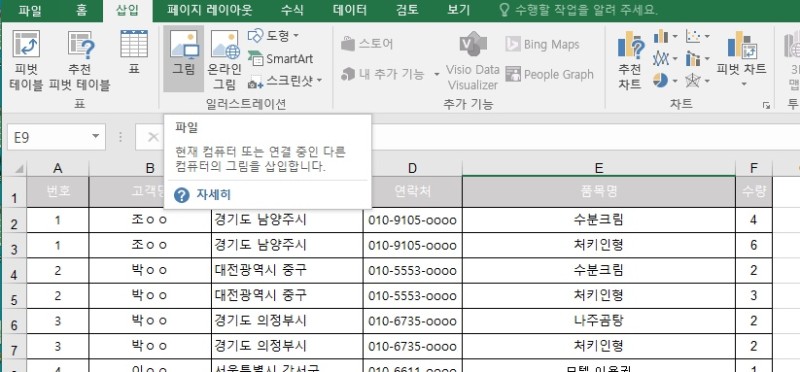Insert a PivotChart (피벗 차트)
Image resolution: width=800 pixels, height=372 pixels.
click(741, 53)
